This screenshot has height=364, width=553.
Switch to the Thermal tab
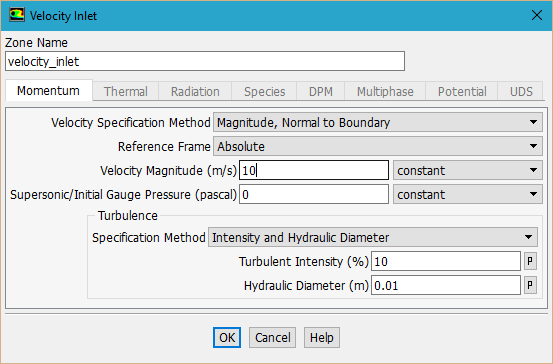coord(126,91)
